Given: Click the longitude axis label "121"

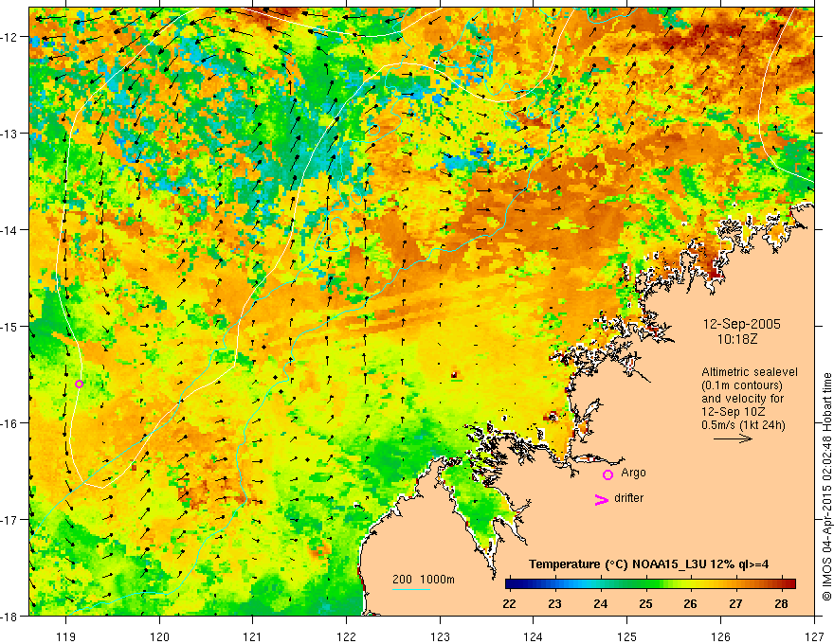Looking at the screenshot, I should pos(252,636).
